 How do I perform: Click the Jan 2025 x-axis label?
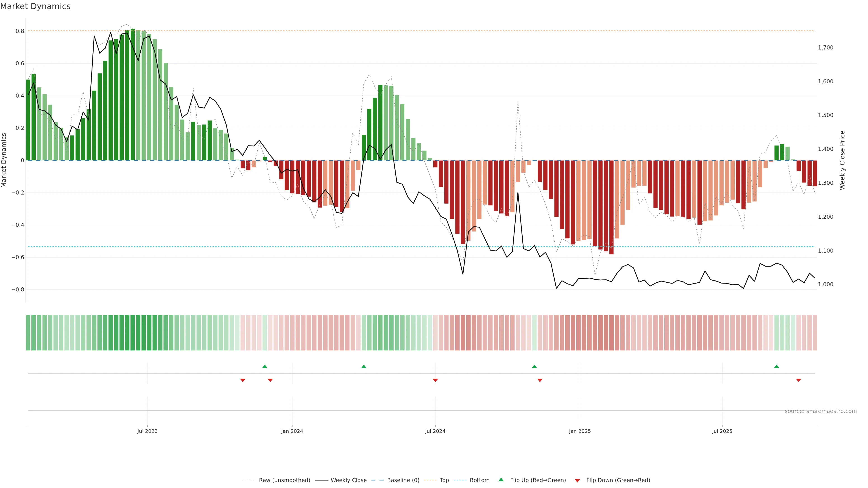click(x=580, y=431)
